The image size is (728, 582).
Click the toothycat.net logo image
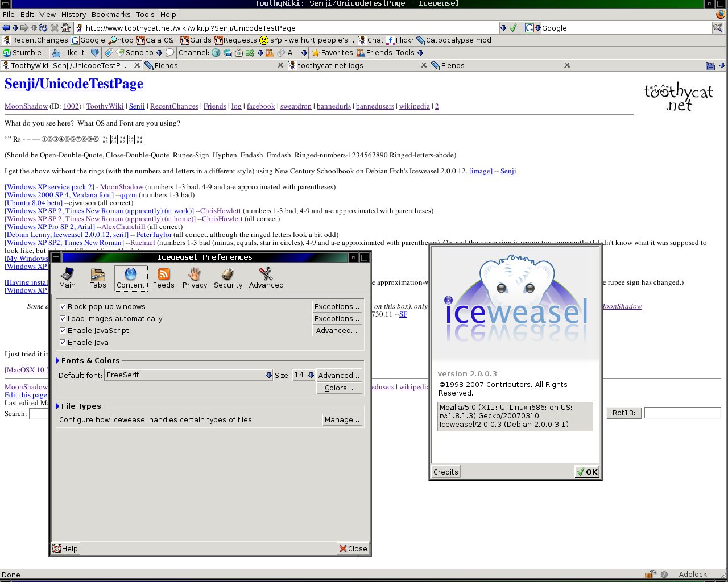coord(679,97)
